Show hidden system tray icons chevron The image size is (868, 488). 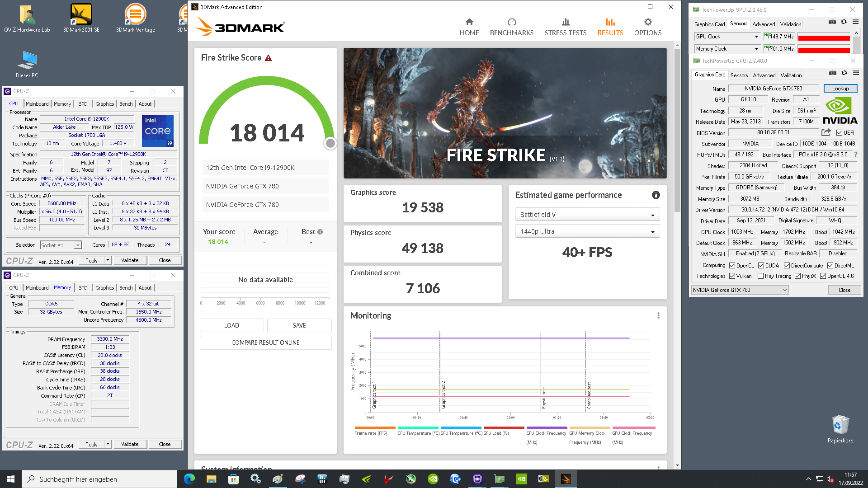click(x=808, y=479)
